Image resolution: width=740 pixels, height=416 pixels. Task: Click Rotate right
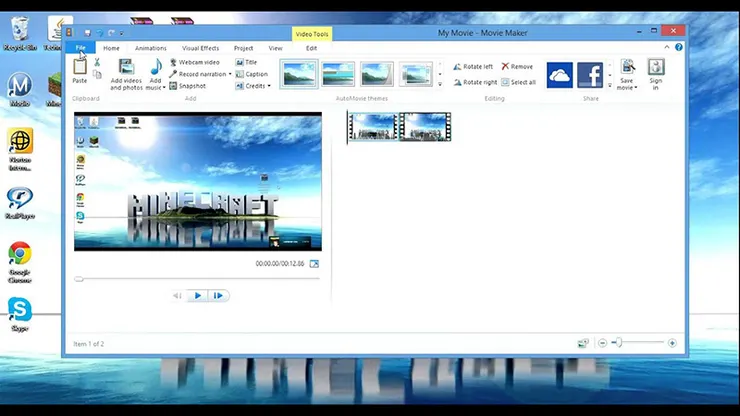point(475,82)
